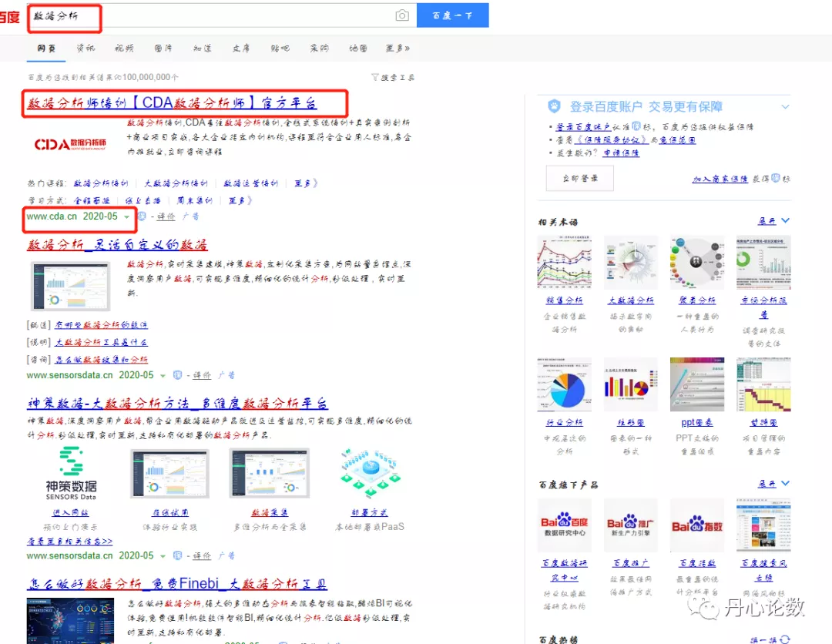
Task: Open the 百度搜索风云榜 screenshot thumbnail
Action: click(x=763, y=525)
